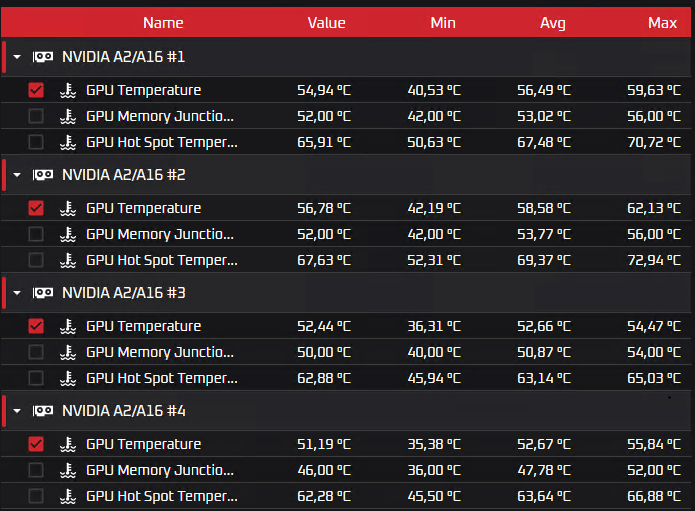Collapse the NVIDIA A2/A16 #3 group arrow
This screenshot has height=511, width=695.
coord(17,293)
